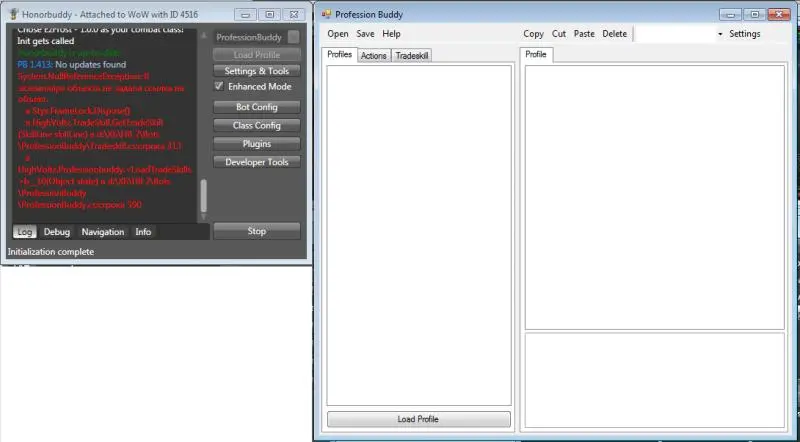Maximize the Profession Buddy window
Image resolution: width=800 pixels, height=442 pixels.
point(755,15)
